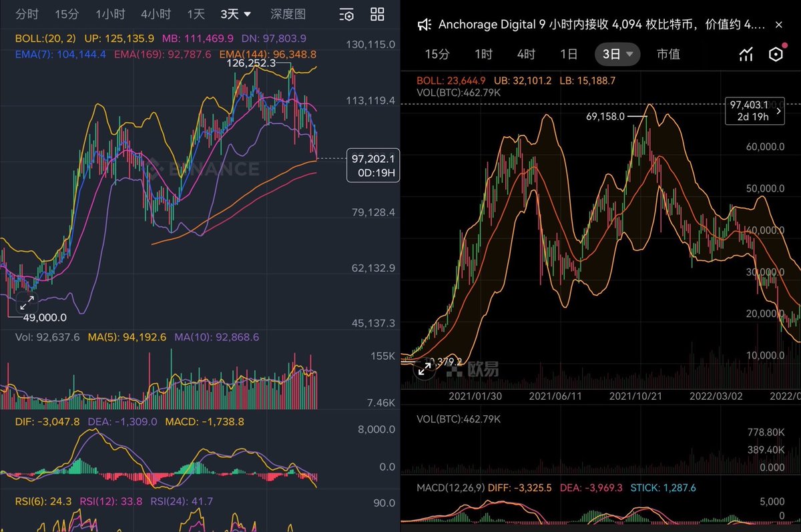Tap the 2021/01/30 date axis label
The image size is (801, 532).
coord(475,396)
